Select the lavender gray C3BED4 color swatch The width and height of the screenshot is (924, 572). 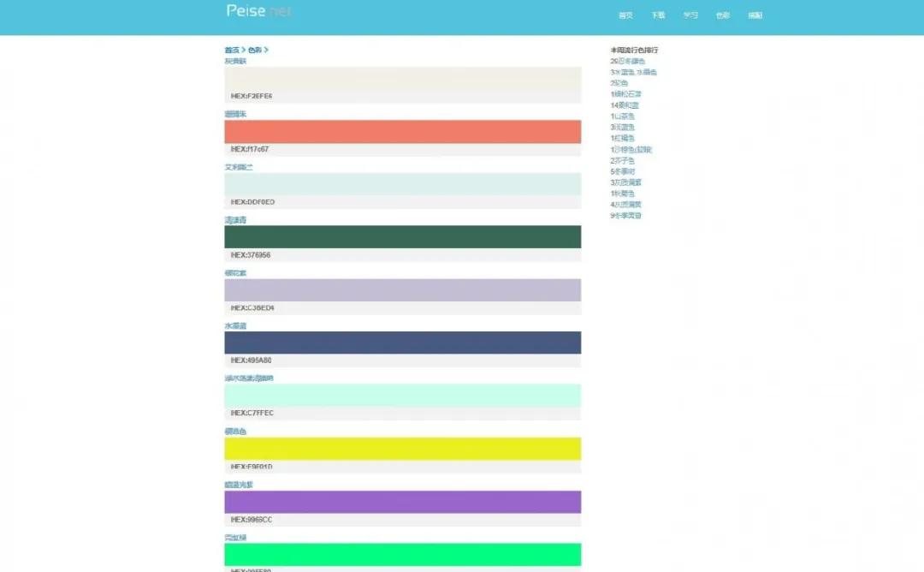(402, 290)
